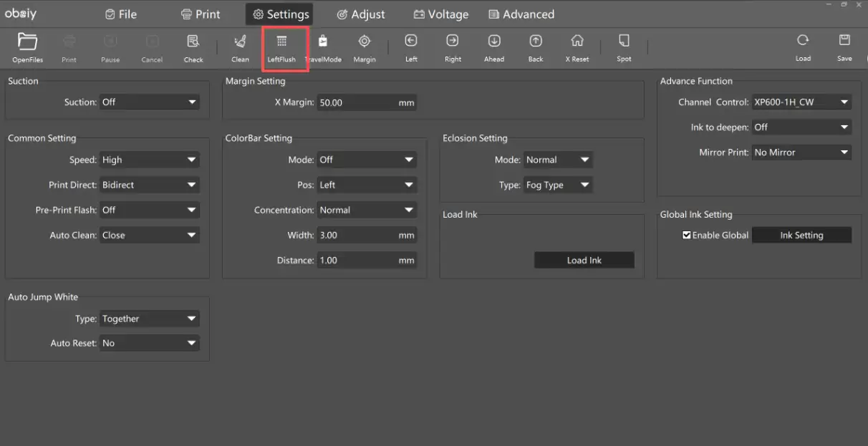Image resolution: width=868 pixels, height=446 pixels.
Task: Select the LeftFlush toolbar icon
Action: 281,41
